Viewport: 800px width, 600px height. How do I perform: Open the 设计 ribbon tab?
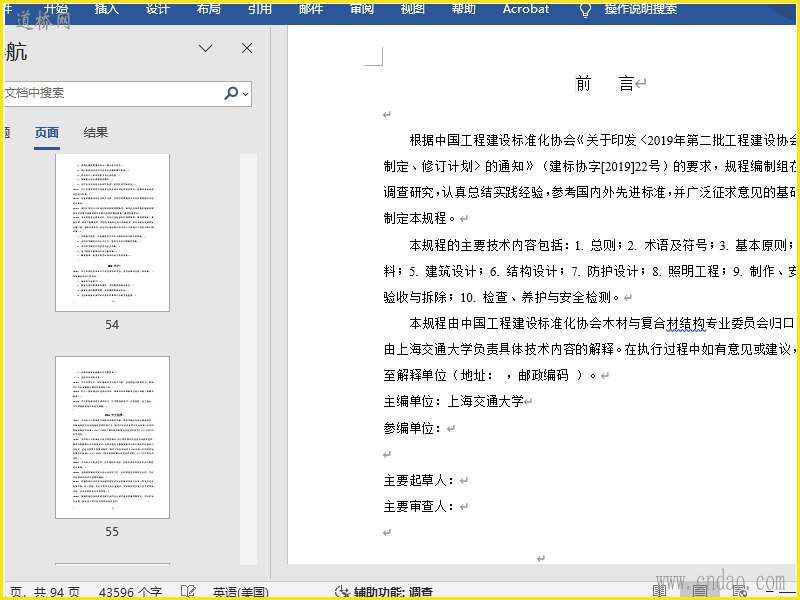tap(158, 9)
